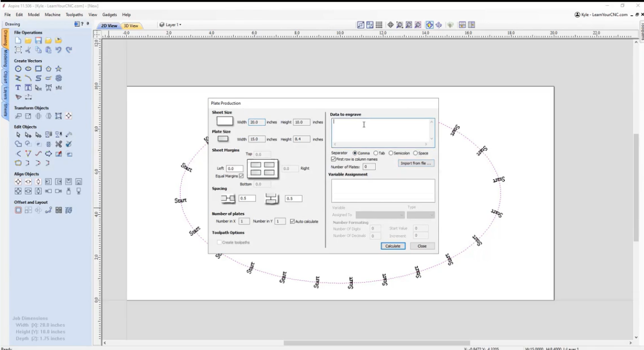Click the 2D view horizontal scrollbar thumb
Image resolution: width=644 pixels, height=350 pixels.
[x=376, y=343]
